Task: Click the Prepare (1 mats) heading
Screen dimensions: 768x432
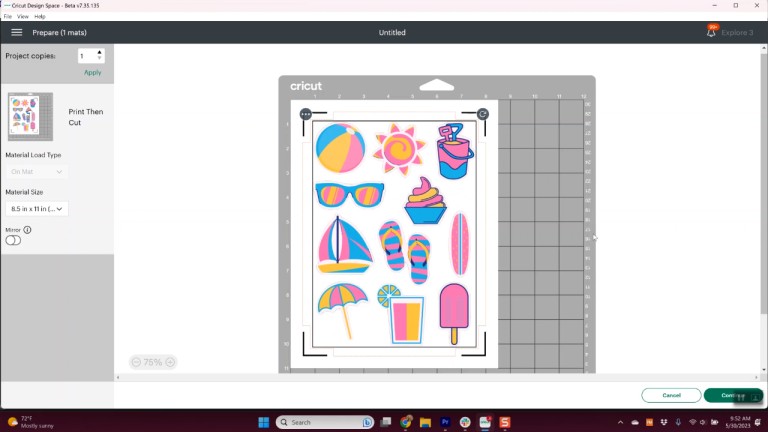Action: [x=59, y=32]
